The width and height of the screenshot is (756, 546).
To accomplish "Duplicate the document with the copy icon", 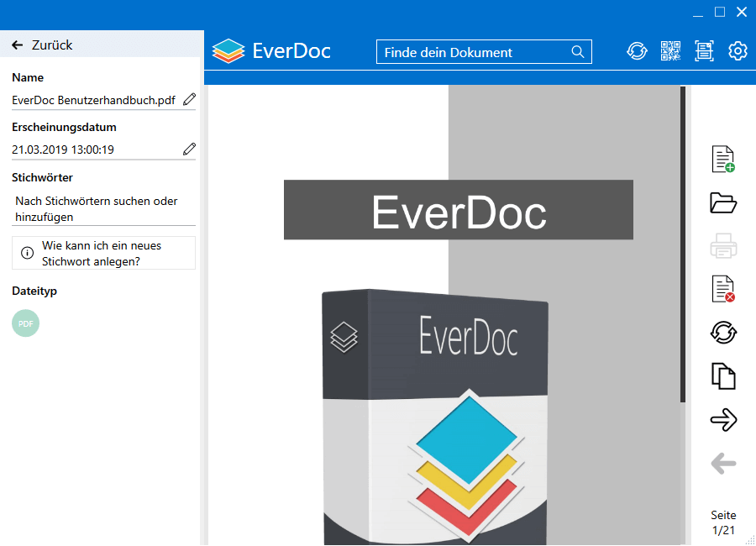I will [722, 376].
